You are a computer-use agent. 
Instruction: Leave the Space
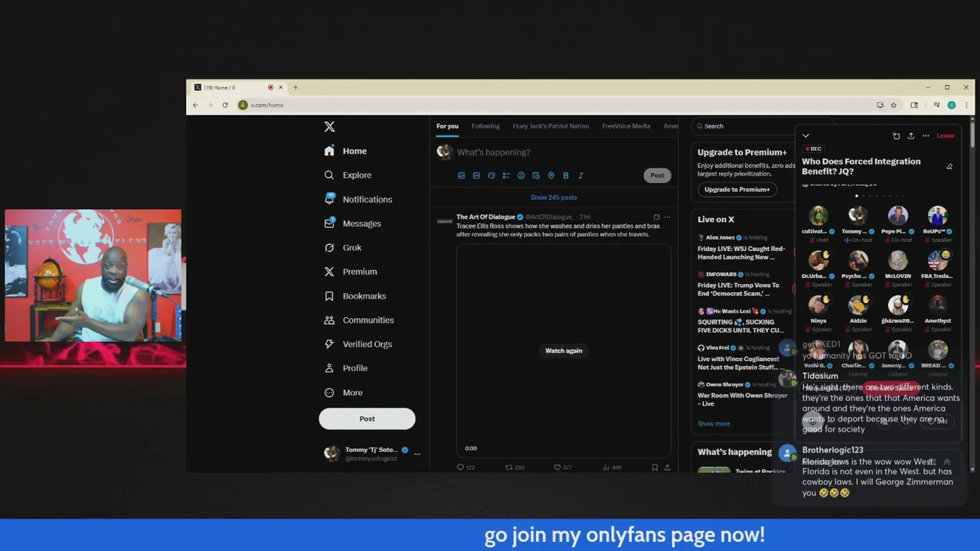[x=946, y=135]
